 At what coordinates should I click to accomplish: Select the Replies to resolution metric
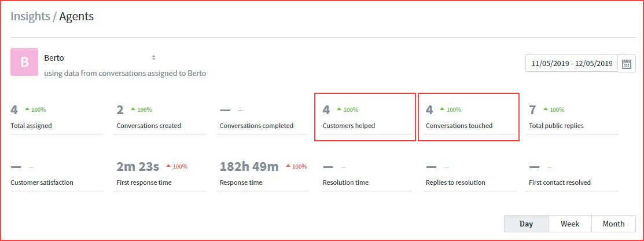point(468,174)
